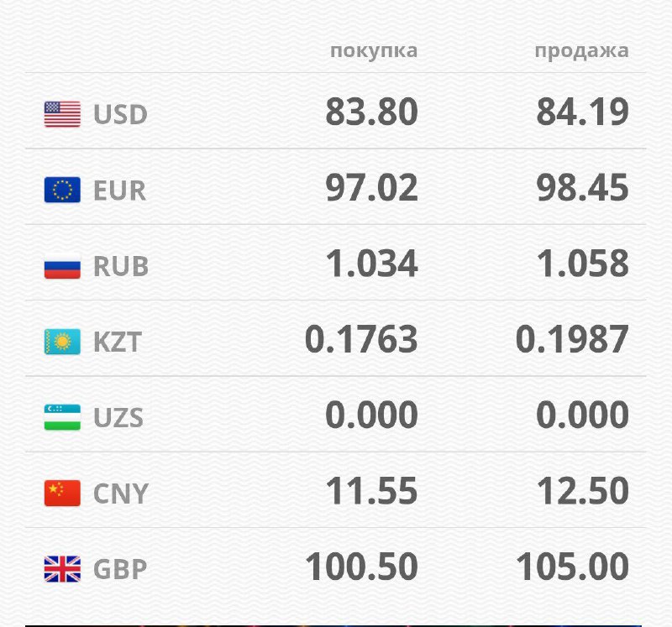Click RUB buy rate 1.034
Screen dimensions: 672x627
click(x=371, y=264)
